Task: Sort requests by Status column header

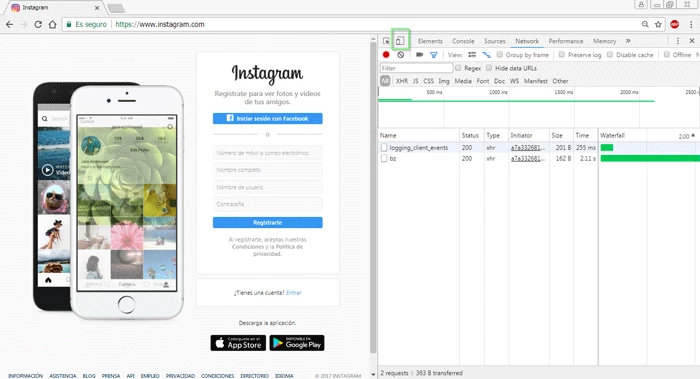Action: coord(471,135)
